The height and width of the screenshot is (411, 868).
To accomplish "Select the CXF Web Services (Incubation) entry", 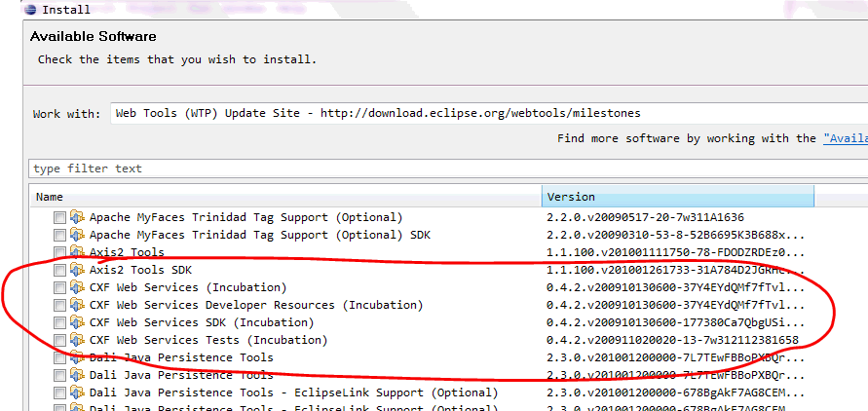I will pyautogui.click(x=188, y=287).
